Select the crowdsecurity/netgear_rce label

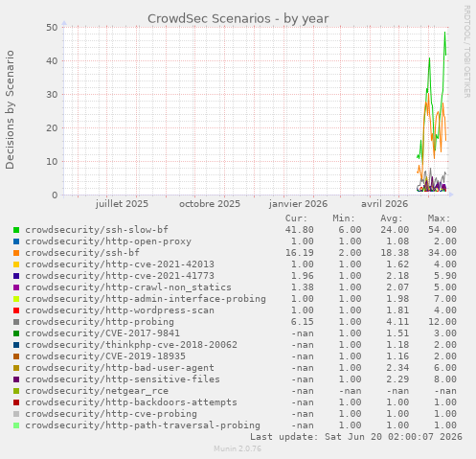(97, 391)
